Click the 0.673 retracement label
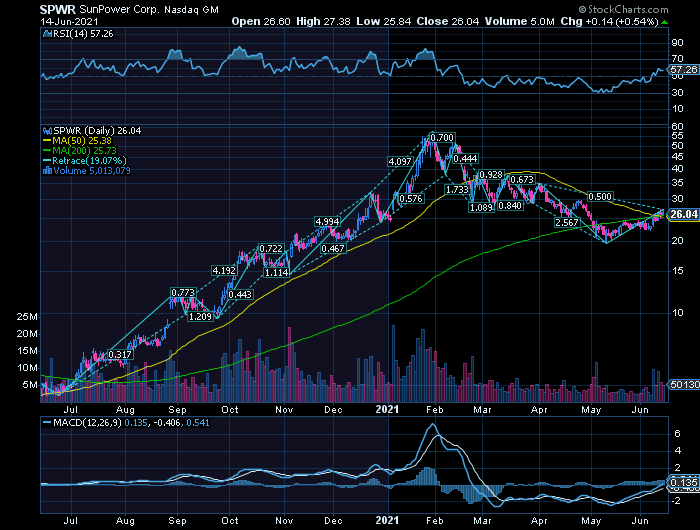This screenshot has width=700, height=530. pos(522,179)
